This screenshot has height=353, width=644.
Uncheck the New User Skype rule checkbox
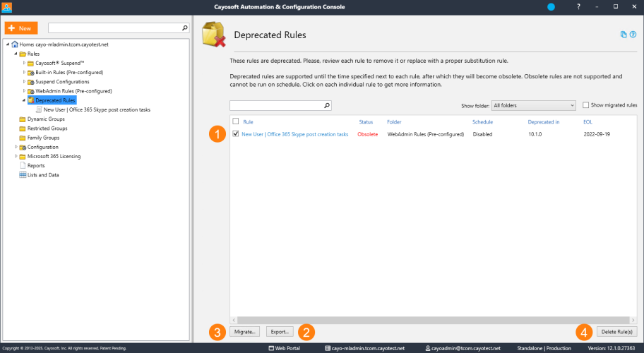click(x=236, y=134)
